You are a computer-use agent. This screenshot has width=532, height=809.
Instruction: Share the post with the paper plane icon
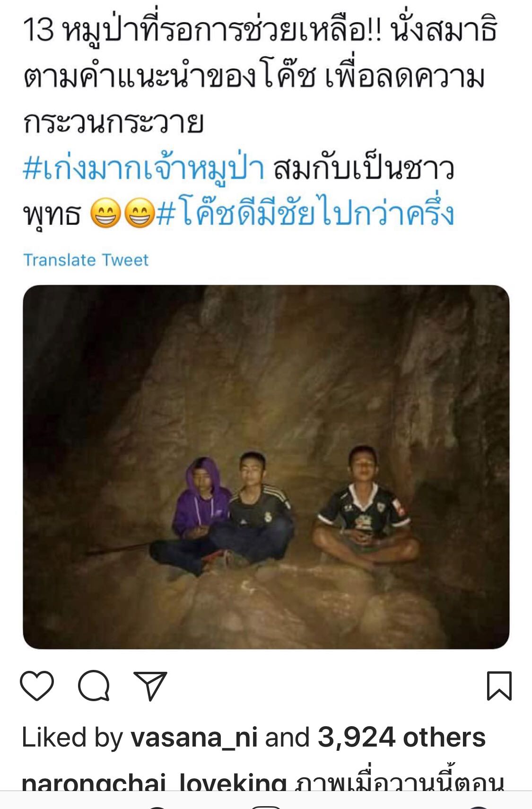pos(150,686)
